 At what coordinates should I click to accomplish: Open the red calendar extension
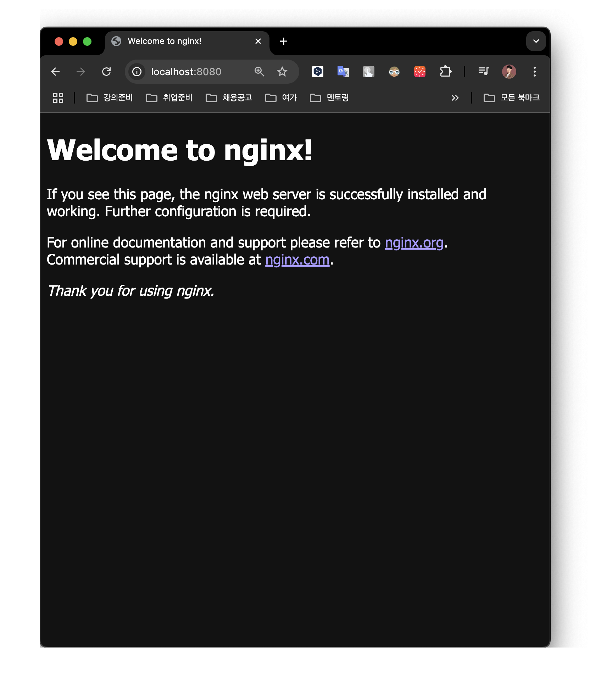pos(420,72)
